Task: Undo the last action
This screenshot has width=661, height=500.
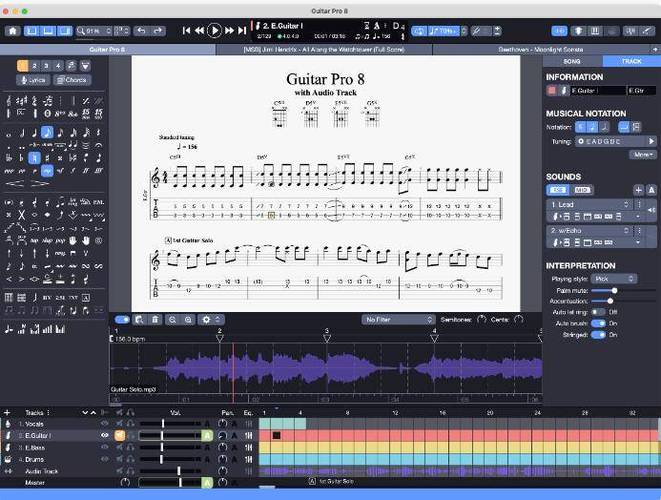Action: coord(141,31)
